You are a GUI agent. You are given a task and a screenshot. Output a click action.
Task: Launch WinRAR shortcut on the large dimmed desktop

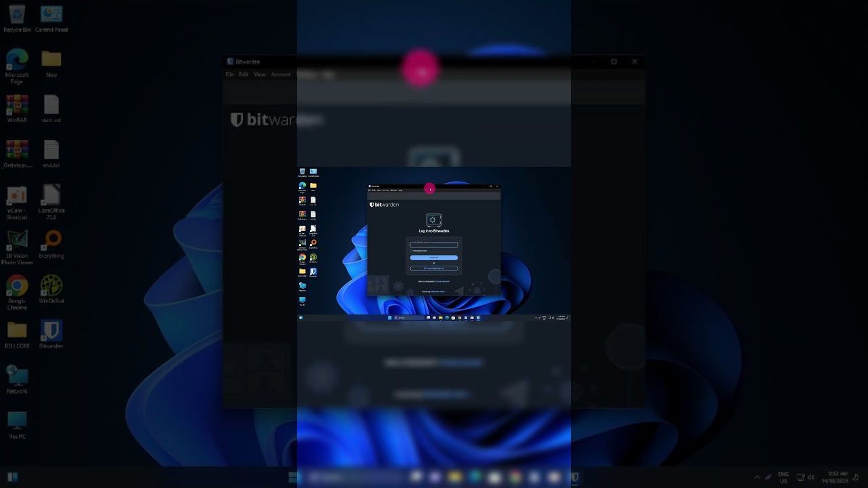click(17, 108)
